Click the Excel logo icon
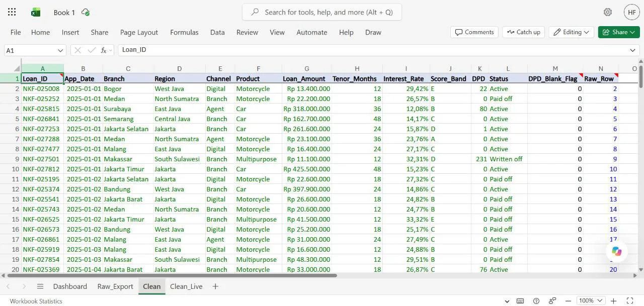Image resolution: width=644 pixels, height=306 pixels. (x=36, y=12)
